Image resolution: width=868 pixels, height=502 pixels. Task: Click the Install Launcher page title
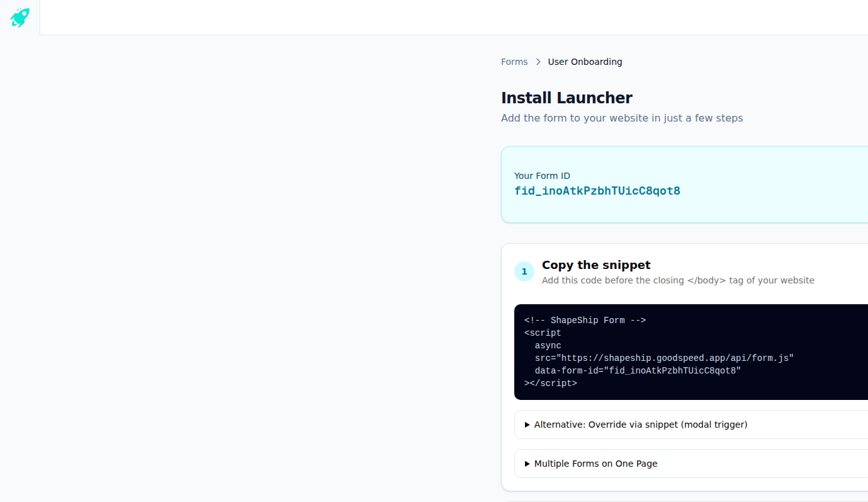tap(566, 98)
